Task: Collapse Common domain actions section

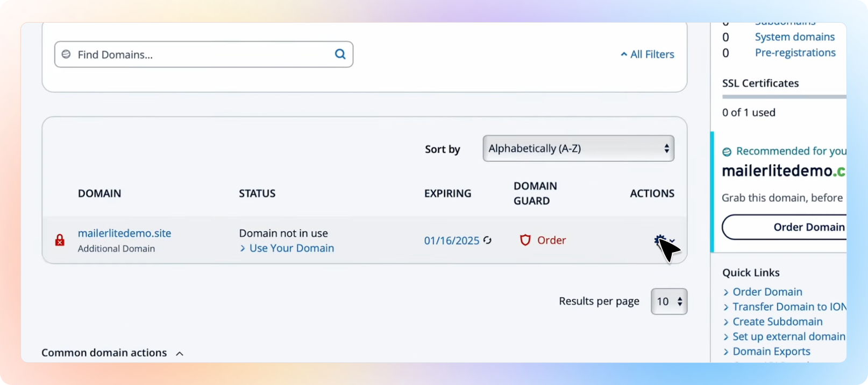Action: (179, 353)
